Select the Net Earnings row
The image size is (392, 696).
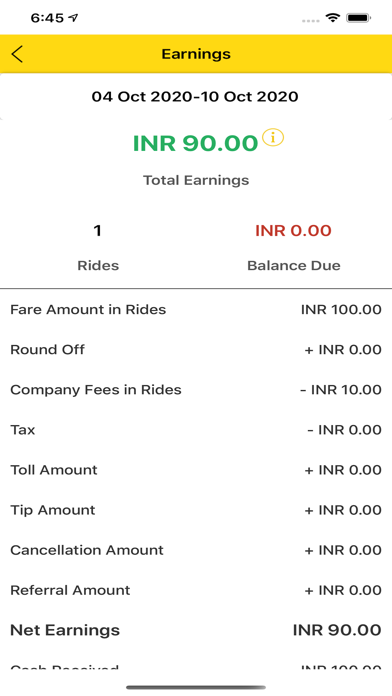[x=196, y=630]
